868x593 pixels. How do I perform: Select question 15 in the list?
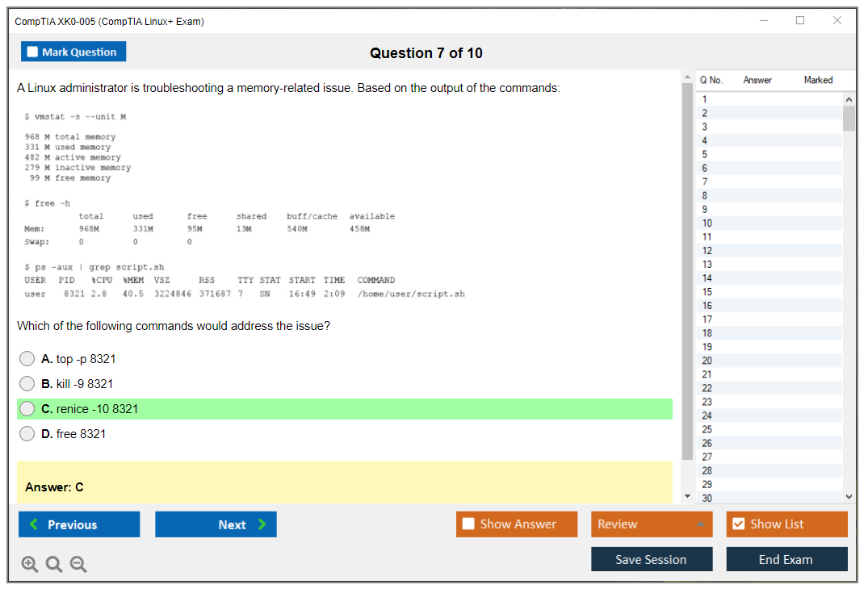pos(707,292)
